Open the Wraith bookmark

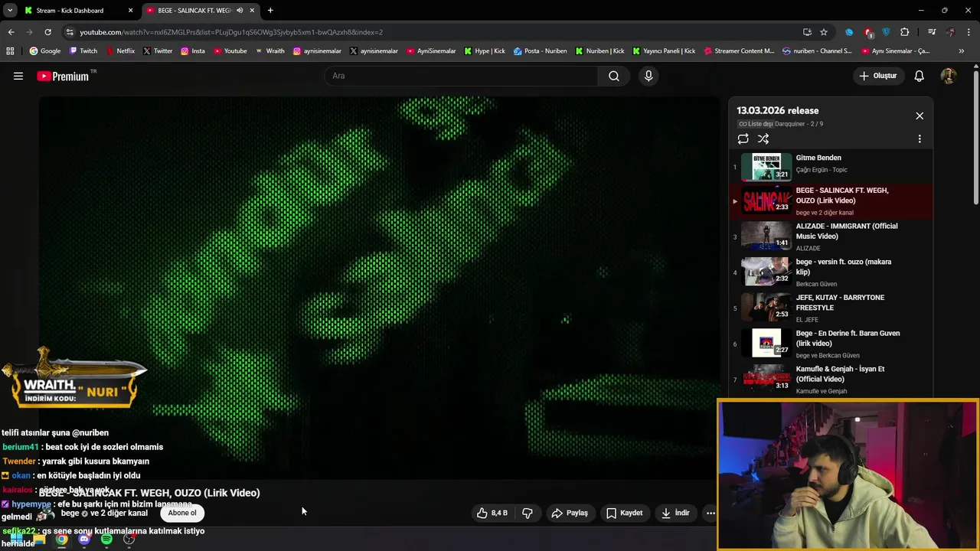pyautogui.click(x=269, y=51)
